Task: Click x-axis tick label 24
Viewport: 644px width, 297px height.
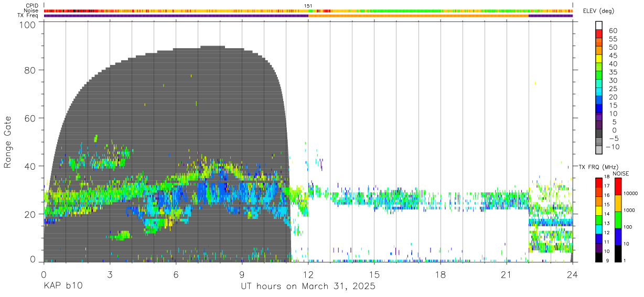Action: (x=573, y=274)
